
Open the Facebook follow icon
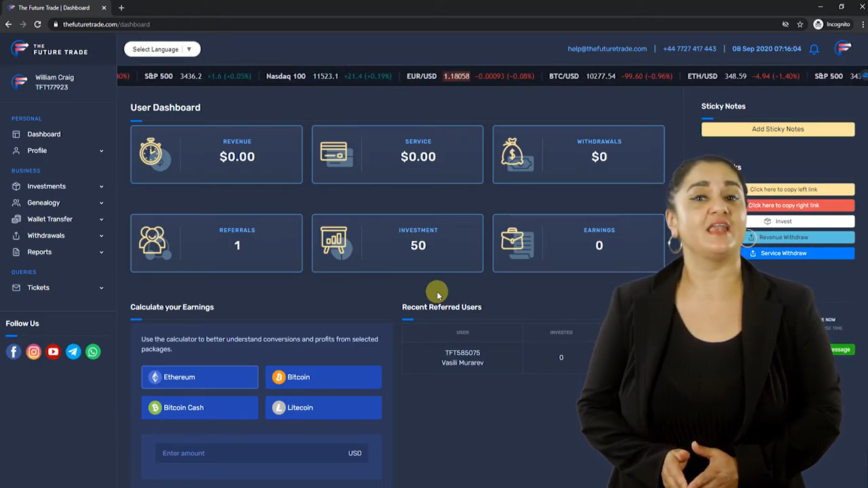14,352
